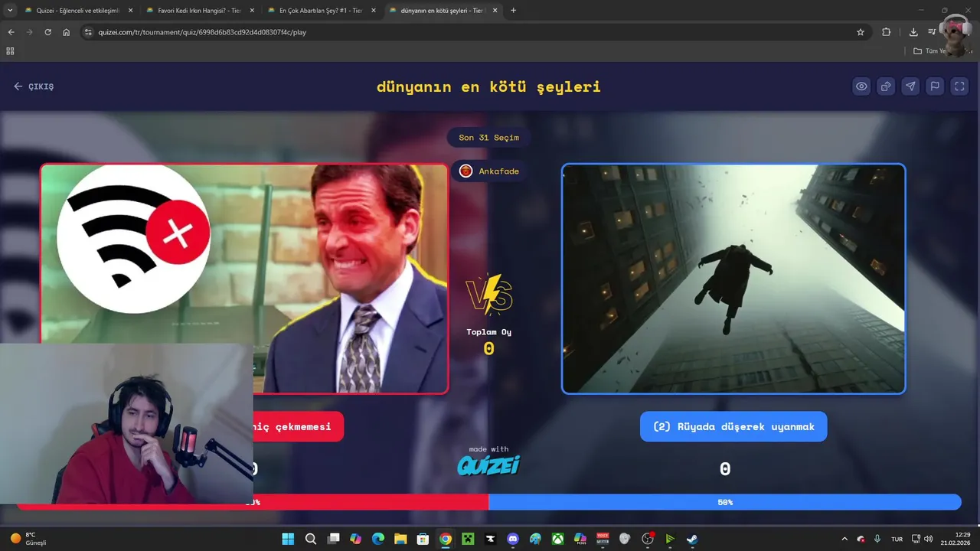Click the Google Chrome taskbar icon
Viewport: 980px width, 551px height.
click(445, 539)
